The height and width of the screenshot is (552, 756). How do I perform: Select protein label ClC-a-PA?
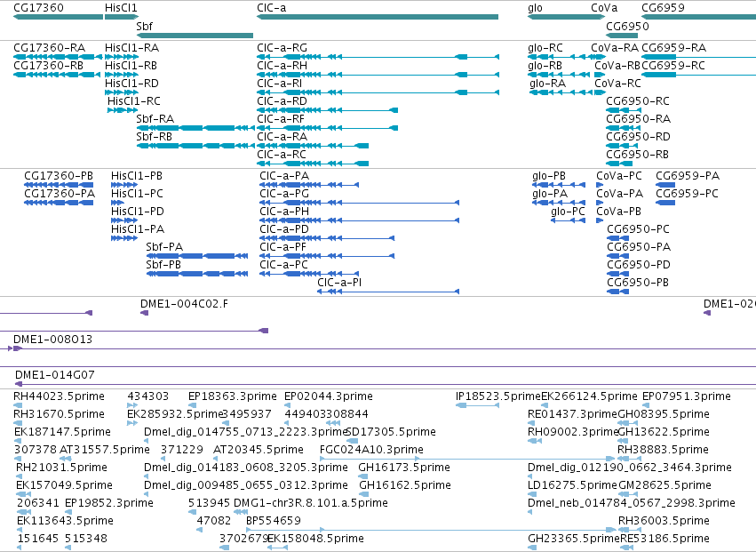[284, 176]
